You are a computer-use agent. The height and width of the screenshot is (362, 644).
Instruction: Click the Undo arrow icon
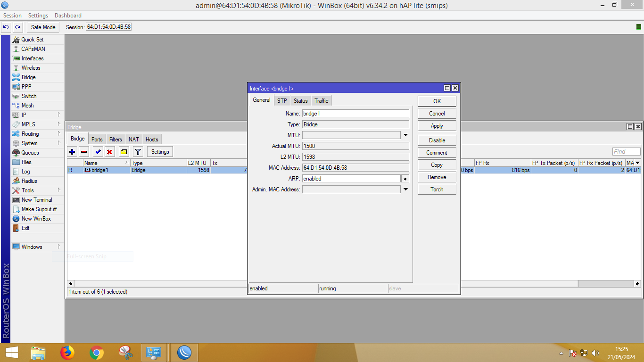[x=6, y=27]
